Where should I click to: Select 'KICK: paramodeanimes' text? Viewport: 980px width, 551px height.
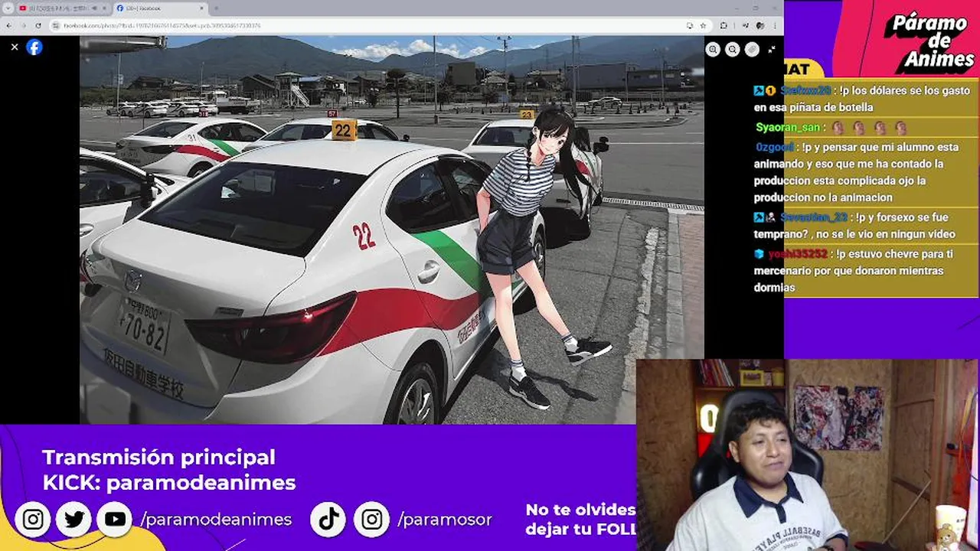pyautogui.click(x=169, y=483)
